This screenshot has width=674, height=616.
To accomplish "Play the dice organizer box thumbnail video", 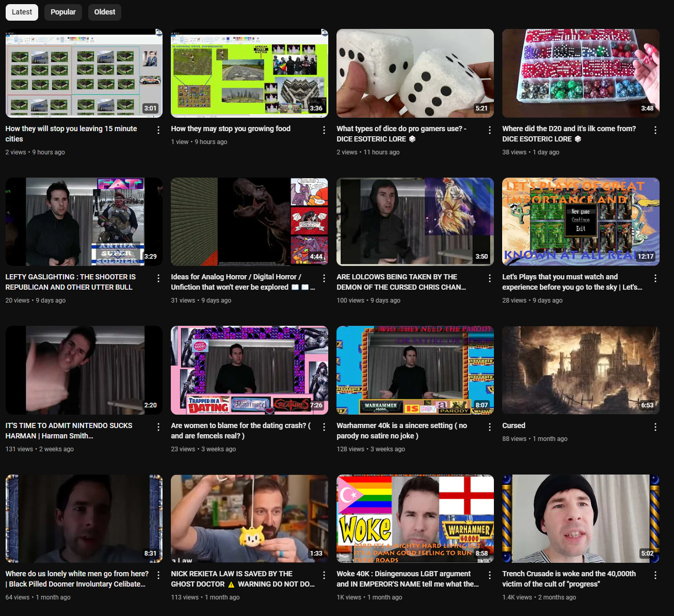I will click(x=581, y=73).
